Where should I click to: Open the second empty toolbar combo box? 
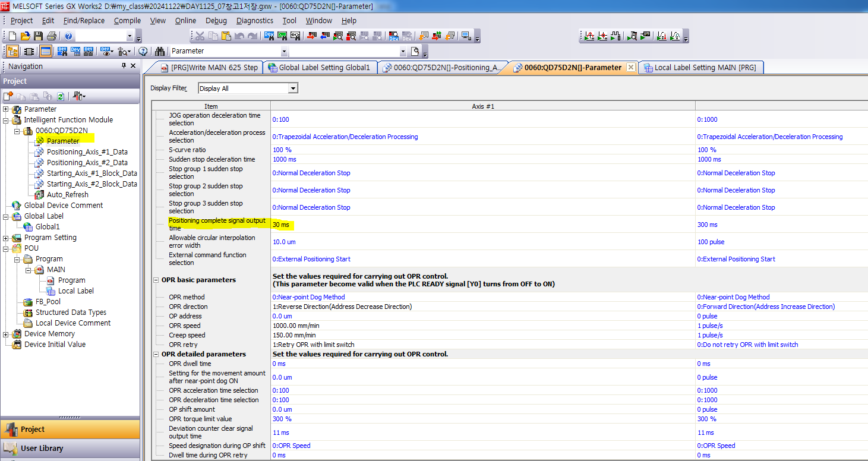click(403, 51)
